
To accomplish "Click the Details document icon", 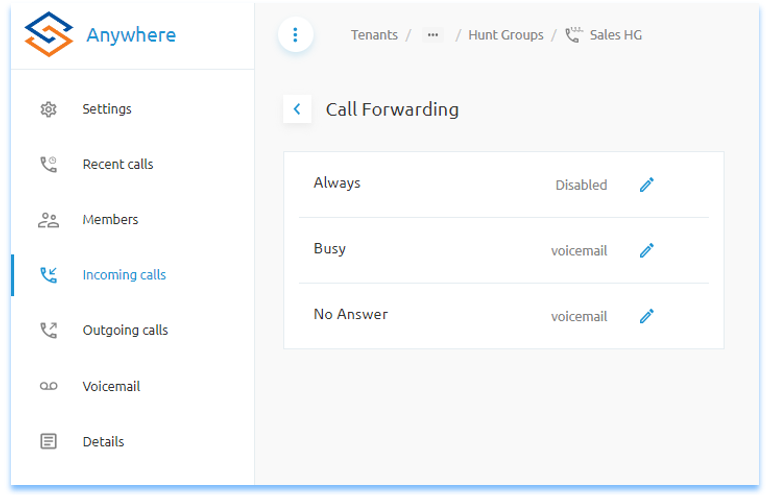I will 48,441.
